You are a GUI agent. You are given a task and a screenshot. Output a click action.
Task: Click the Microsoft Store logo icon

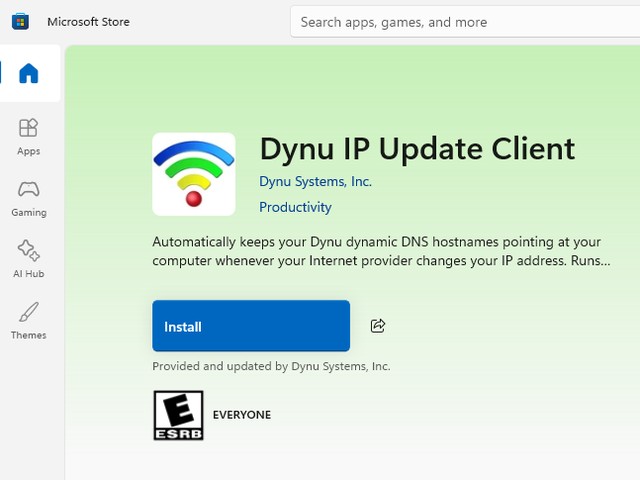click(20, 22)
